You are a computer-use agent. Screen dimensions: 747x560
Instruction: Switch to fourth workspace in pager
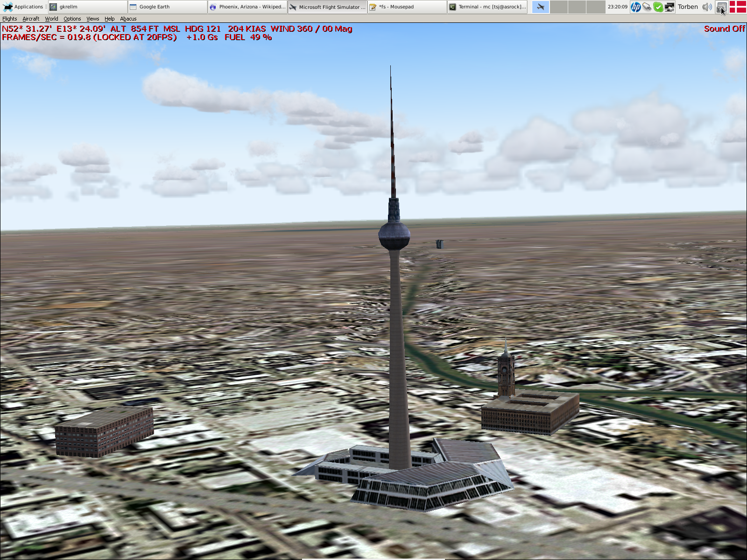[595, 7]
